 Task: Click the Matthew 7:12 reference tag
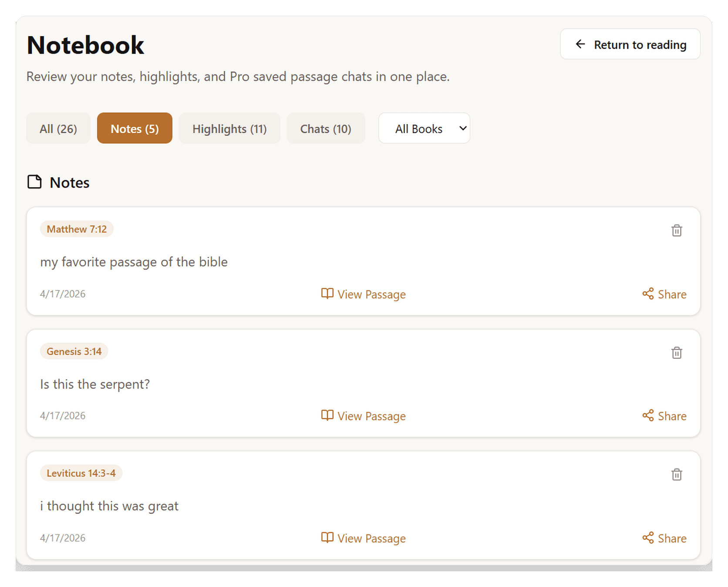77,229
